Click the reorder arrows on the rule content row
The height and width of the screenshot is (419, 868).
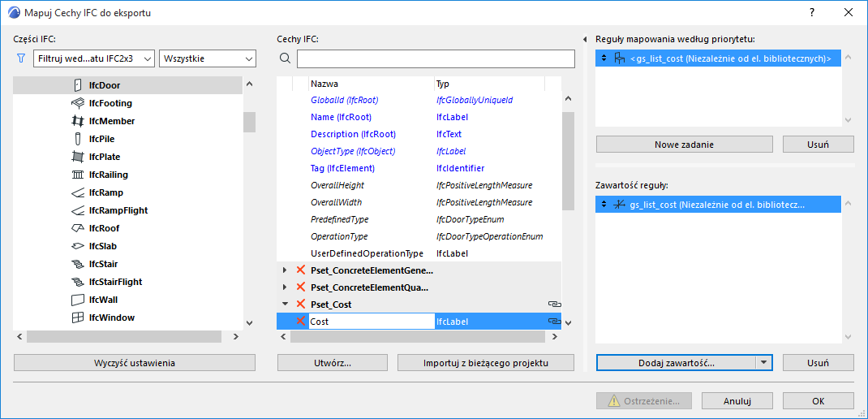pos(604,205)
